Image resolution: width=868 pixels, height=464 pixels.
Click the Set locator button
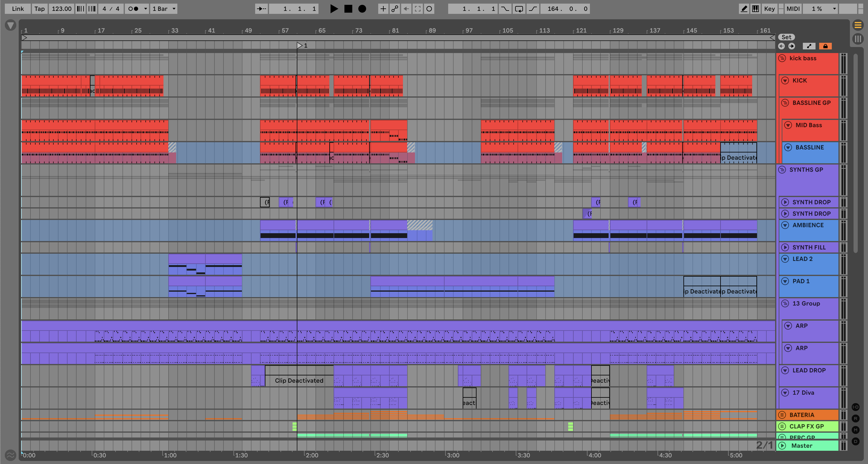click(786, 37)
